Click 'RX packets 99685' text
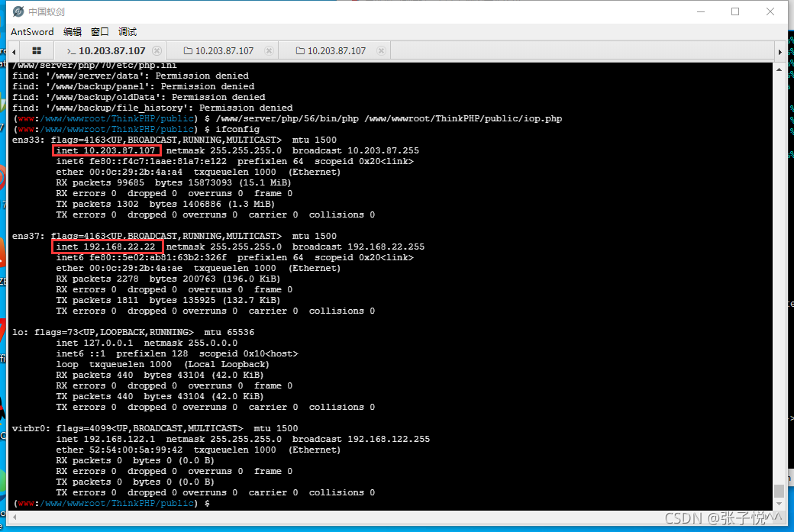Viewport: 794px width, 532px height. coord(100,182)
